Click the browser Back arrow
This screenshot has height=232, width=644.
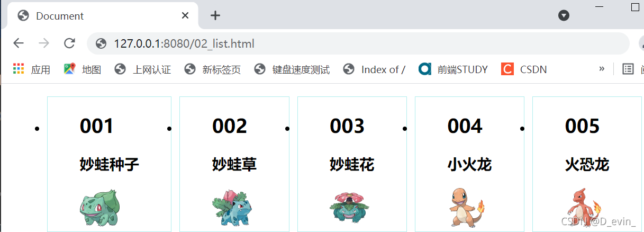point(19,43)
